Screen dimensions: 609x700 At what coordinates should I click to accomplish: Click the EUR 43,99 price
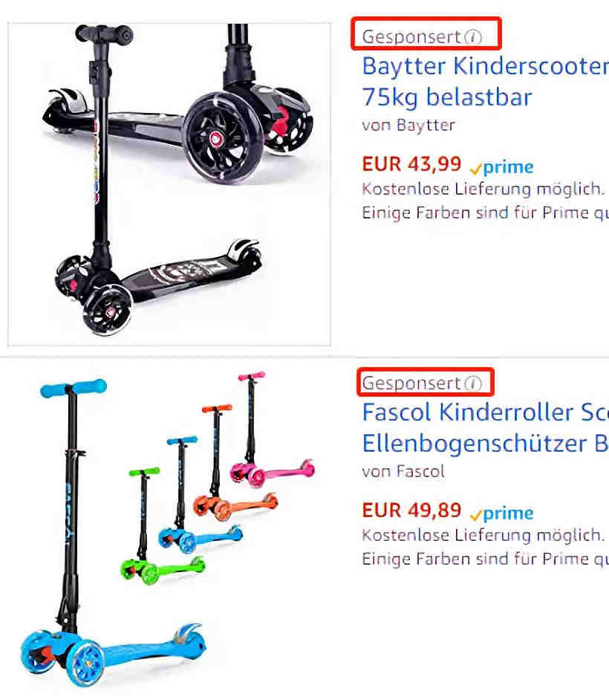[411, 163]
